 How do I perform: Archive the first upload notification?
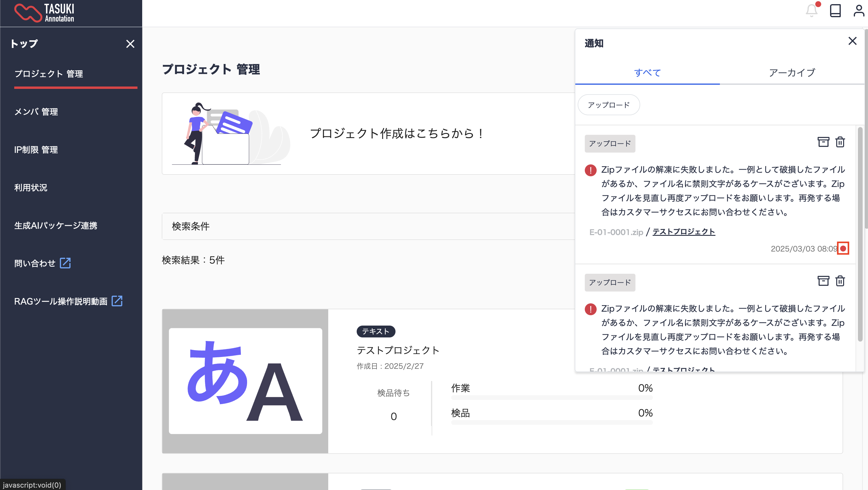coord(823,142)
